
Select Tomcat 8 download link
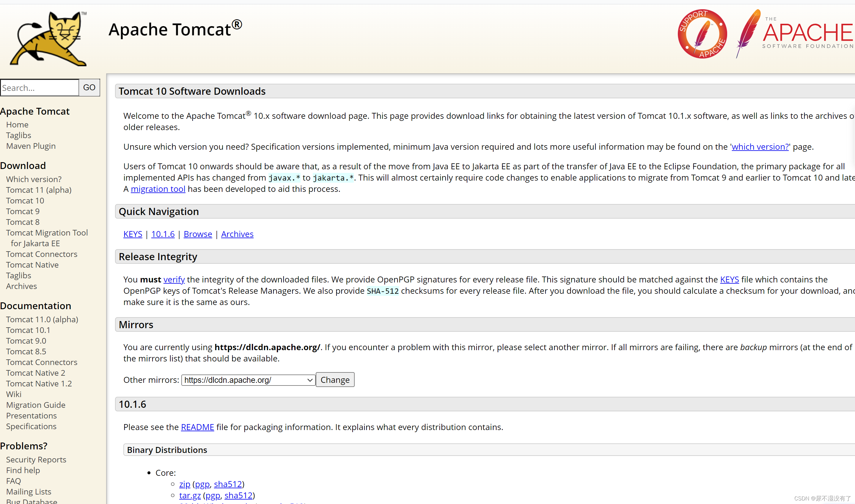point(23,222)
